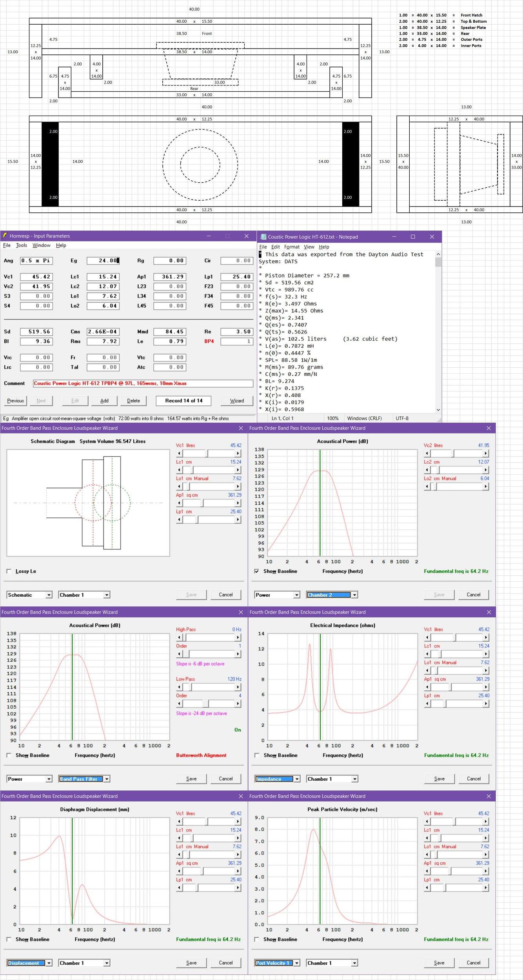The width and height of the screenshot is (523, 980).
Task: Click right arrow of High Pass slider
Action: [238, 637]
